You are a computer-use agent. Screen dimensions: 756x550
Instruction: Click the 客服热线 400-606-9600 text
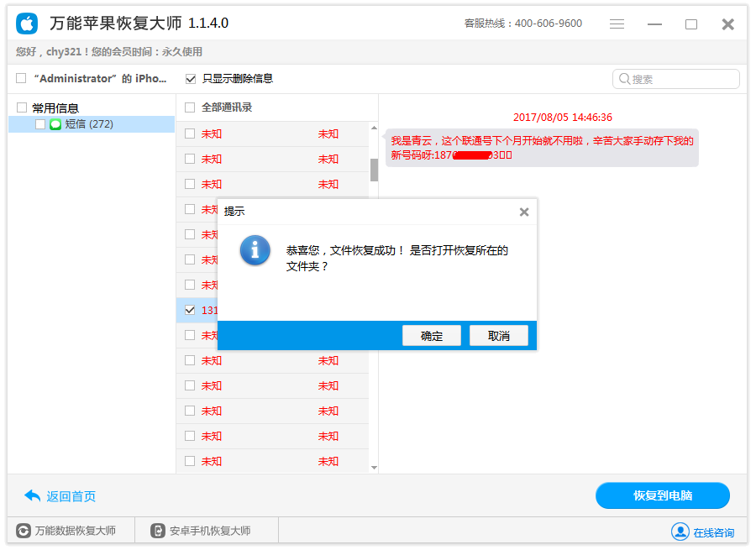523,24
